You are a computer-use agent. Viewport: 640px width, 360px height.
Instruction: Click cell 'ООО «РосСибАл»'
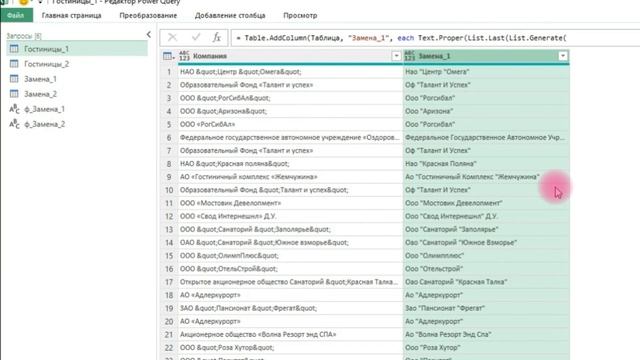point(290,124)
